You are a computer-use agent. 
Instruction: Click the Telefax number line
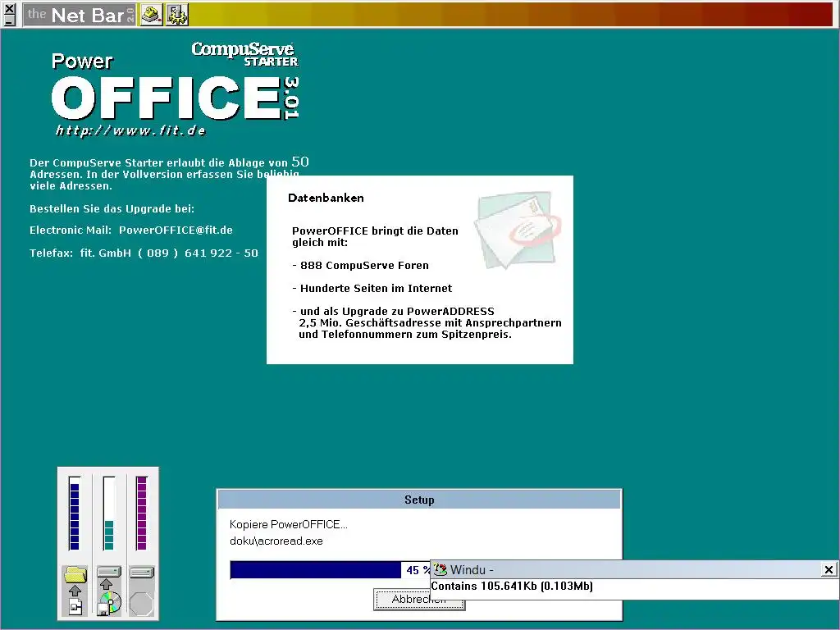click(144, 253)
